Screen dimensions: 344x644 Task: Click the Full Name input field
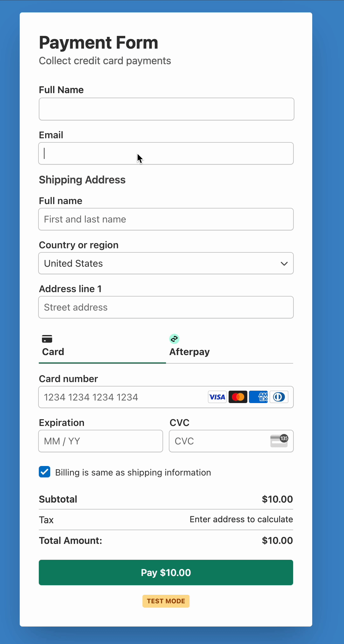click(166, 109)
